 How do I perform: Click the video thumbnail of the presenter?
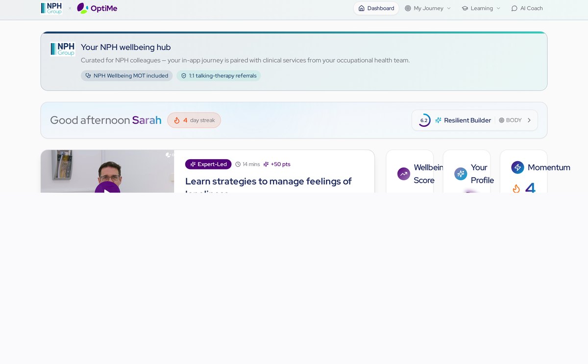pyautogui.click(x=107, y=171)
